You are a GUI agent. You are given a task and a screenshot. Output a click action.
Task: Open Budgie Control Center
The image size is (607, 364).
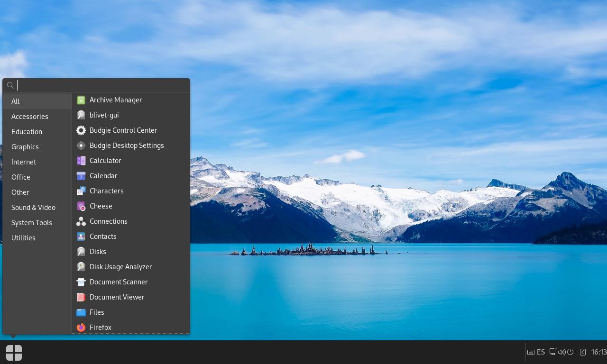click(x=130, y=130)
